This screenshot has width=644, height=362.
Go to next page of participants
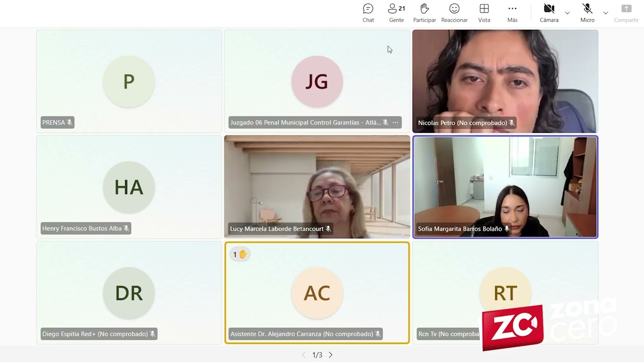331,355
